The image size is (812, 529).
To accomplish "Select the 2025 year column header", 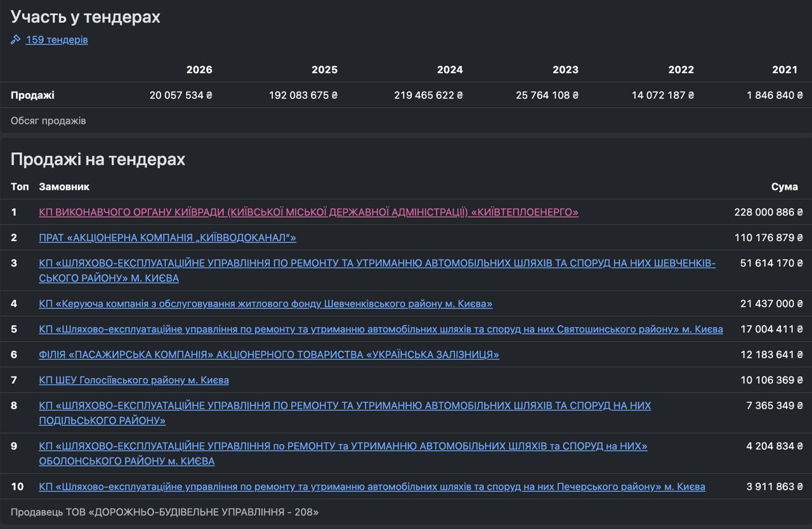I will point(325,70).
